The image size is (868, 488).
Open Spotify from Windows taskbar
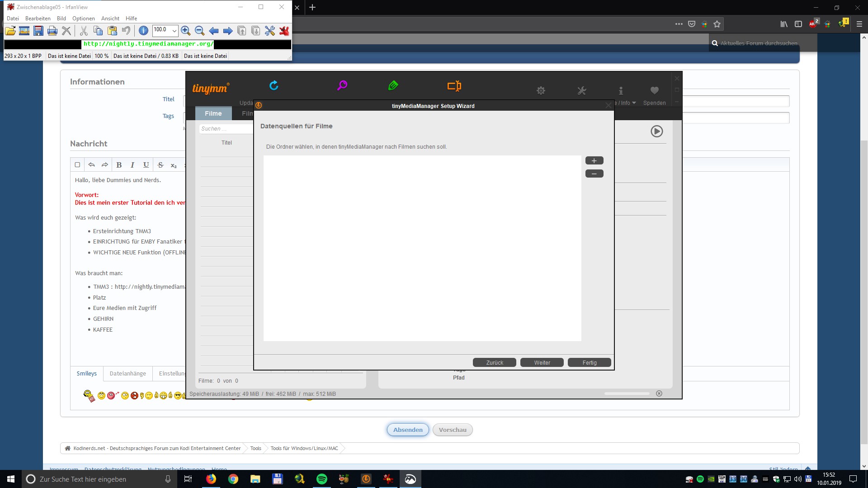click(x=322, y=479)
